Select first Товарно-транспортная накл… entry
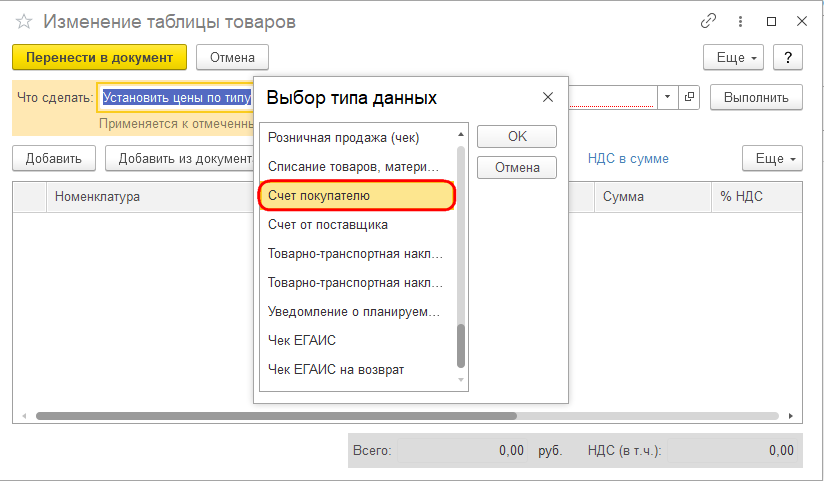This screenshot has width=824, height=481. [358, 253]
